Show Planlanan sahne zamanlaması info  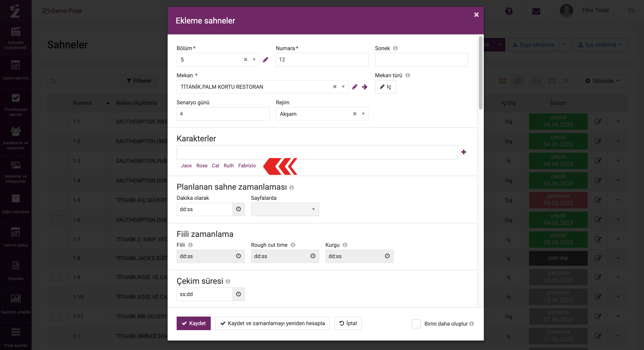[x=291, y=187]
